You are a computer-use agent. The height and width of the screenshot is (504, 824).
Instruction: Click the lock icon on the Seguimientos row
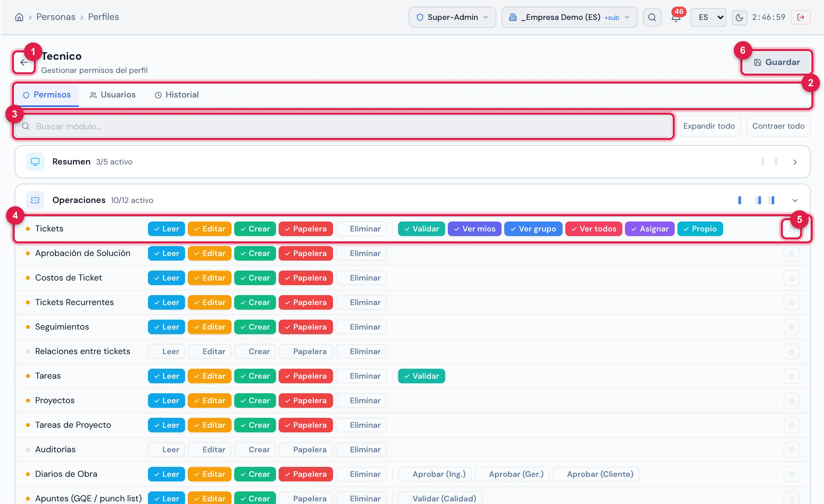click(x=791, y=327)
